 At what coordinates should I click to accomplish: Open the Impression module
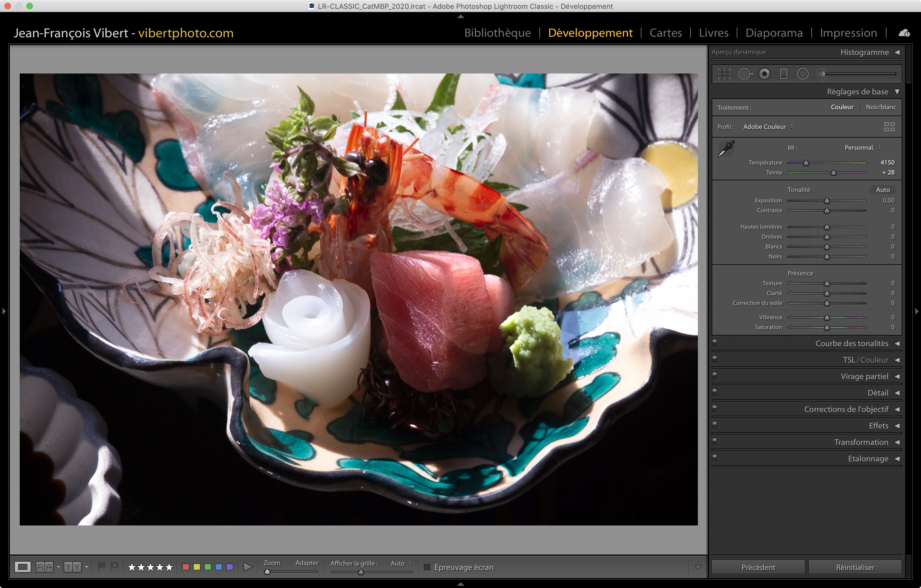point(848,33)
